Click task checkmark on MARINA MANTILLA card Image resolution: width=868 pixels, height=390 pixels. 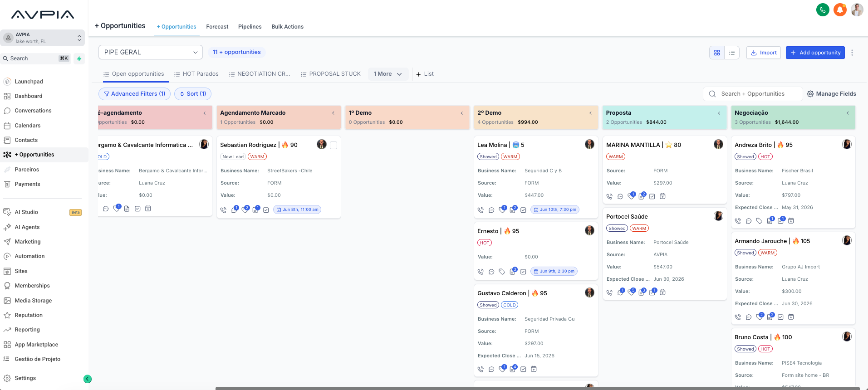[652, 196]
